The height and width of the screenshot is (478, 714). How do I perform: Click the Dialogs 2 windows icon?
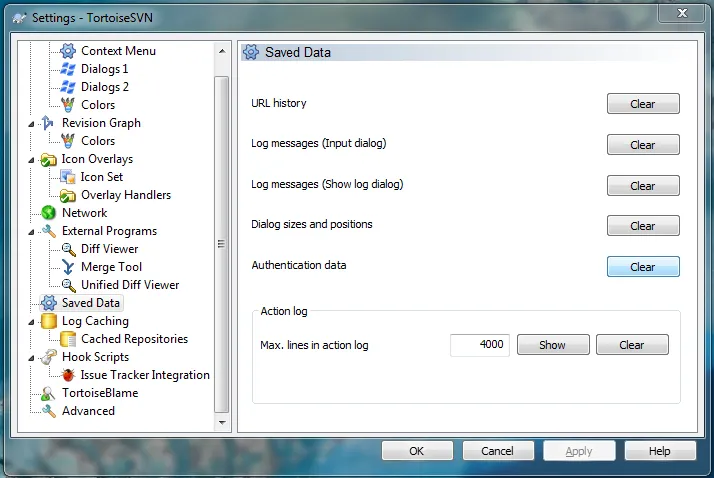coord(68,87)
